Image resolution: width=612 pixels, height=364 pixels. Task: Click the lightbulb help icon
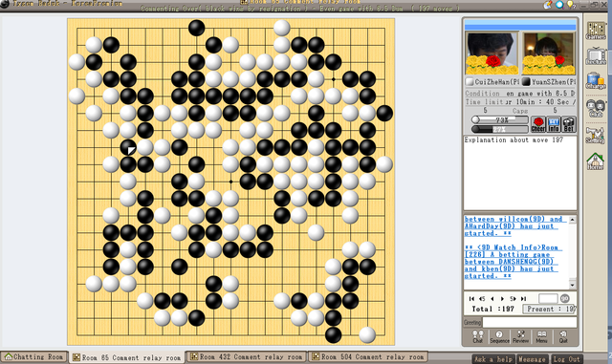click(571, 4)
